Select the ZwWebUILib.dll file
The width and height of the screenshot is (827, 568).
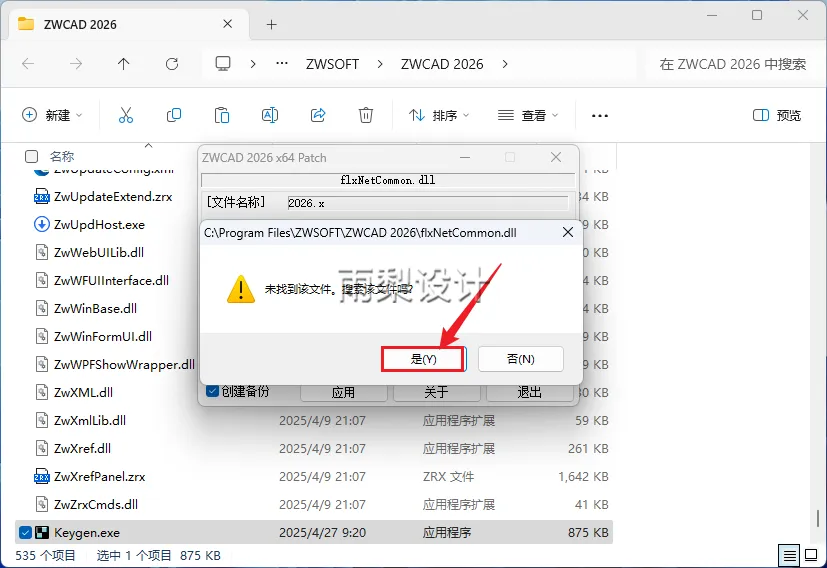click(99, 253)
